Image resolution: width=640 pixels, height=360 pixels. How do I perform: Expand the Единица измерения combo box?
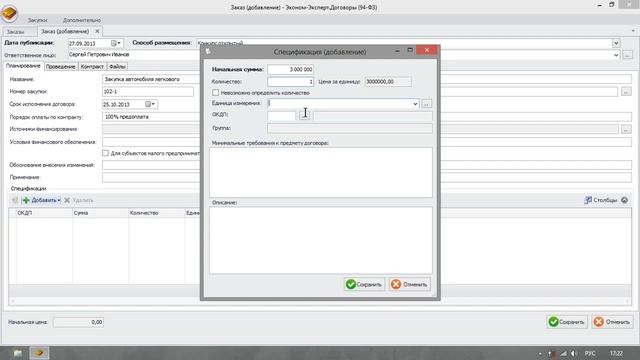tap(415, 104)
